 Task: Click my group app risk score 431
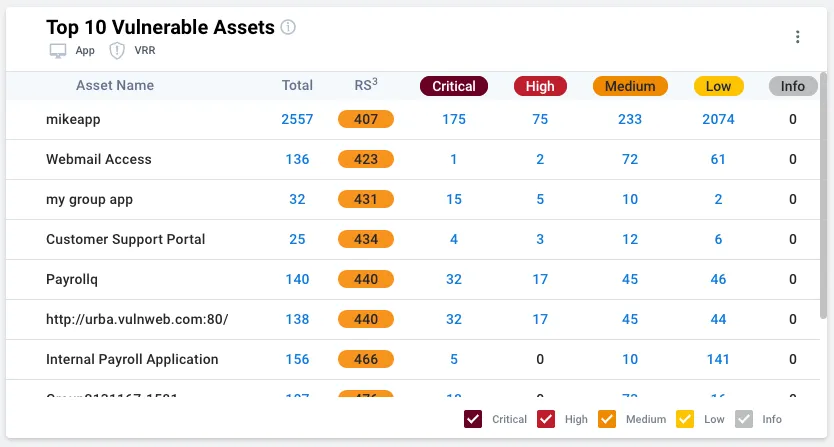366,199
